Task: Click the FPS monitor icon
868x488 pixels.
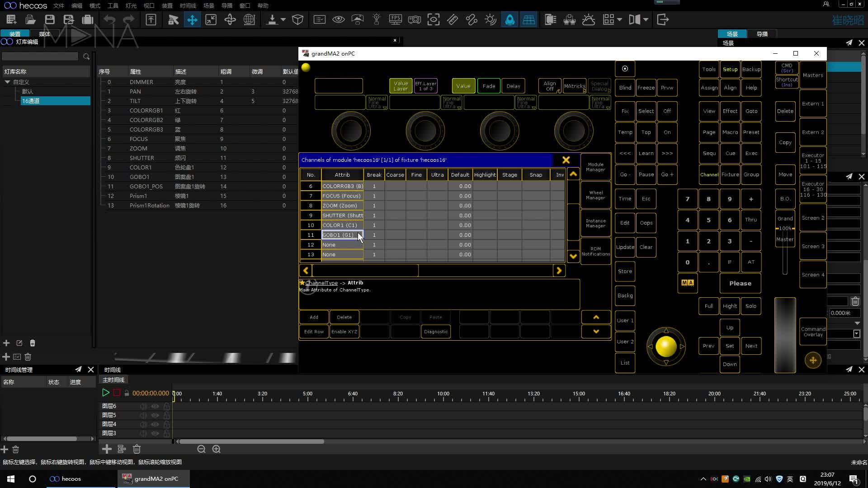Action: 396,19
